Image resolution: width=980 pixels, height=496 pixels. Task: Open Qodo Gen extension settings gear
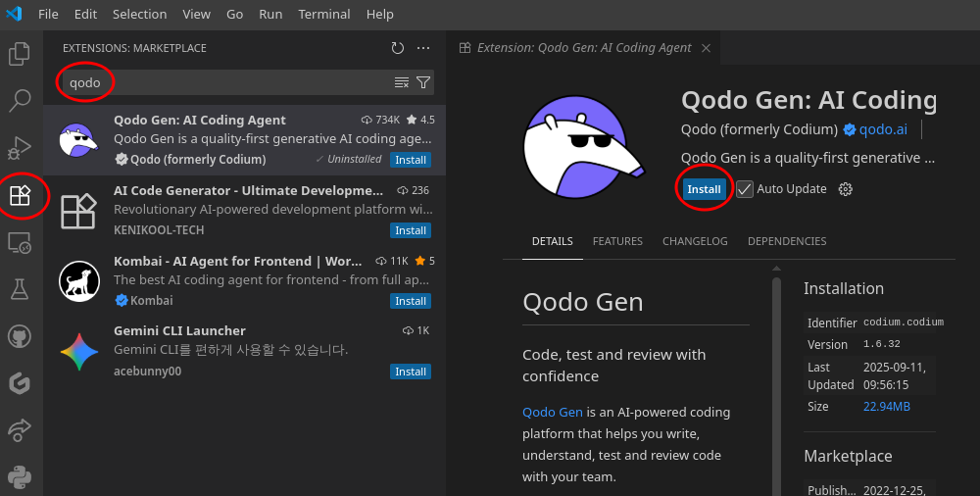point(845,189)
